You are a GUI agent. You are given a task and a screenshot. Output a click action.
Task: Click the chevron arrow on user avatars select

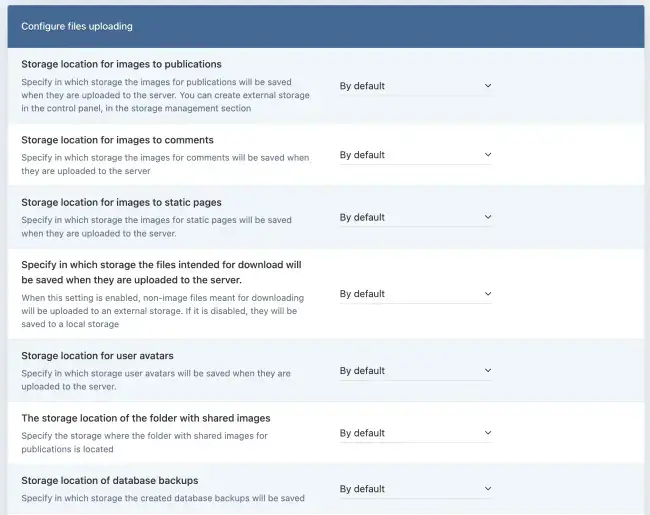click(x=487, y=371)
